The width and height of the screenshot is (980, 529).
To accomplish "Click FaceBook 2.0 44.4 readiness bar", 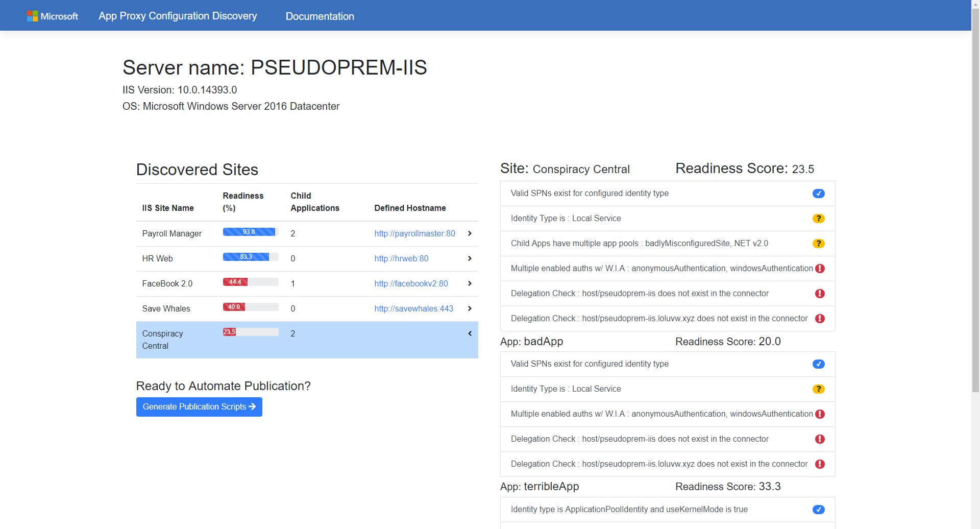I will [x=251, y=282].
